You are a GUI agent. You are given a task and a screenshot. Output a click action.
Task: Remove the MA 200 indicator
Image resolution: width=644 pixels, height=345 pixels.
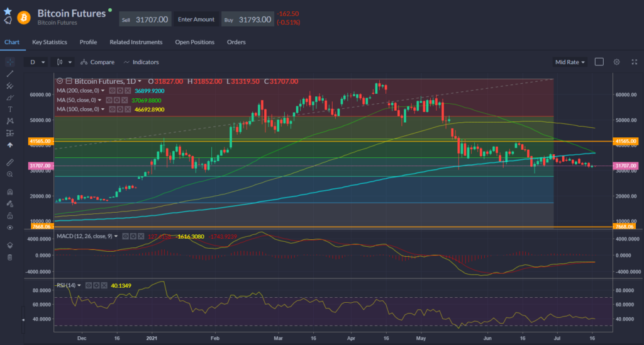click(x=128, y=91)
